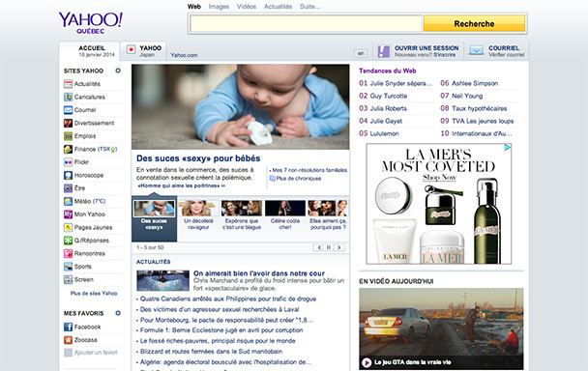Open the Suite... search menu
Screen dimensions: 588x371
click(x=309, y=7)
